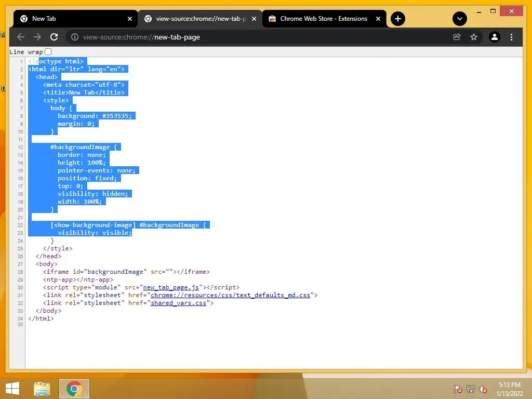Click the '</html>' closing tag line
The height and width of the screenshot is (399, 532).
pyautogui.click(x=41, y=318)
